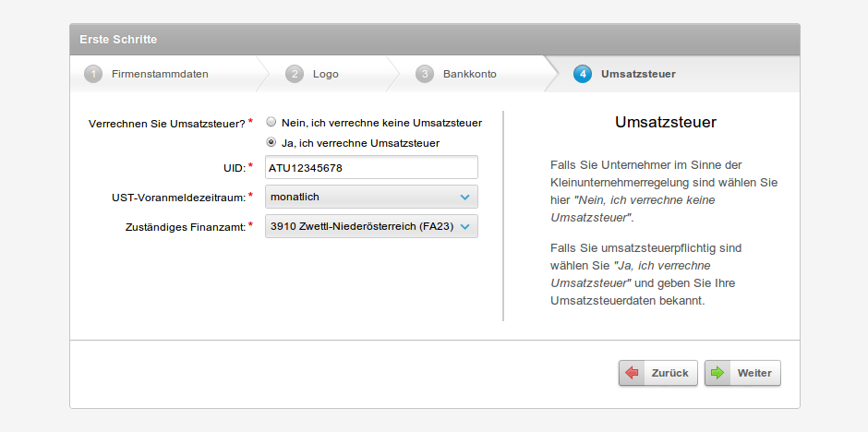Click the blue step 4 number circle
The width and height of the screenshot is (868, 432).
click(583, 74)
